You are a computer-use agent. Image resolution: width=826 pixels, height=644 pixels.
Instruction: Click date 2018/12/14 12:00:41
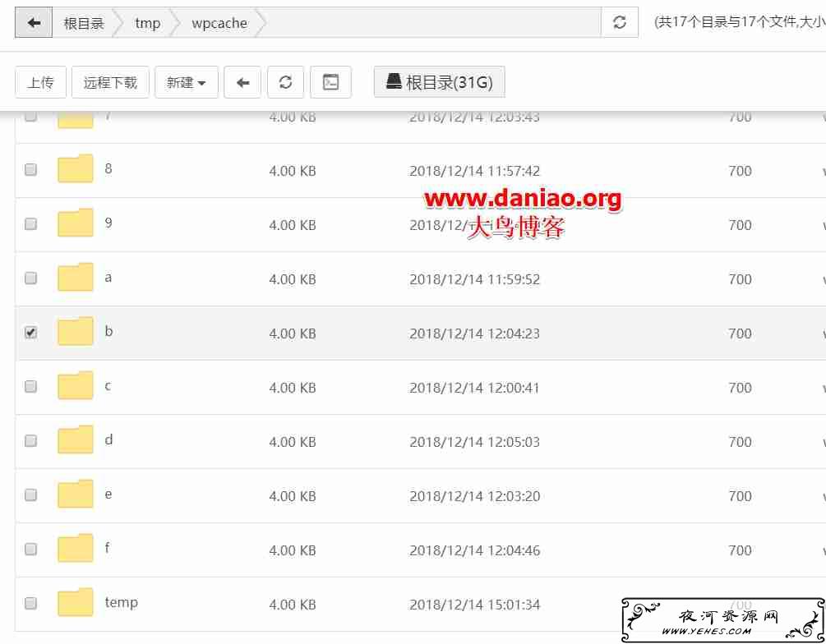474,388
